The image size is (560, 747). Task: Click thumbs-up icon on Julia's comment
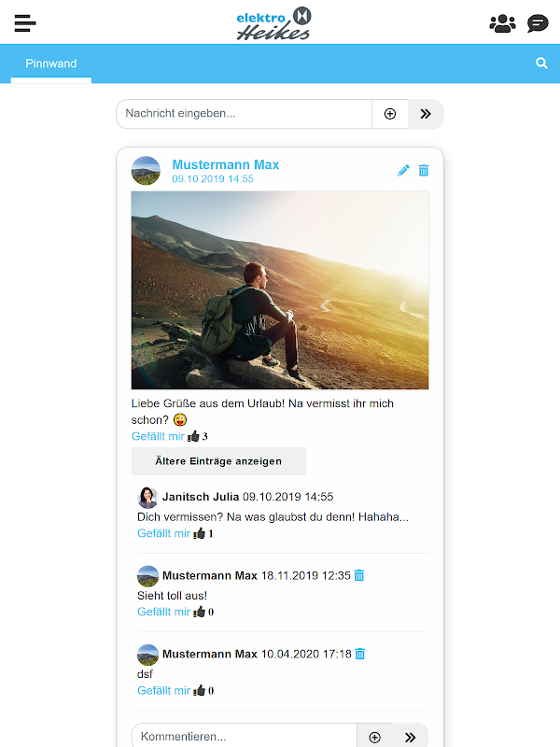(x=199, y=533)
